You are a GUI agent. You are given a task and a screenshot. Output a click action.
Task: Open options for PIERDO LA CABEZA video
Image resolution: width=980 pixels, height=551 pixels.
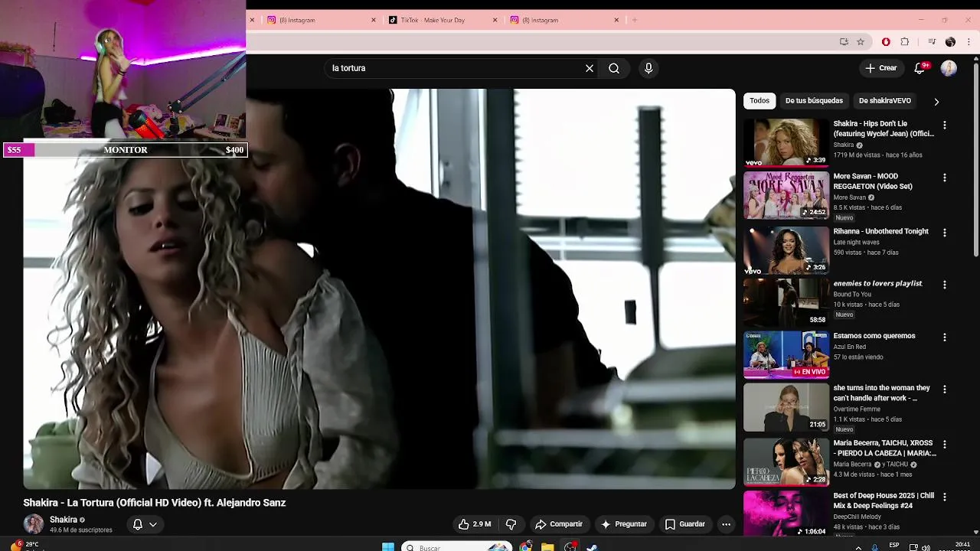[944, 445]
